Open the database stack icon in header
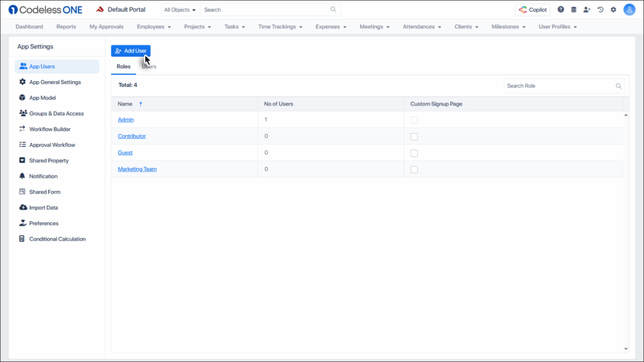Image resolution: width=644 pixels, height=362 pixels. click(x=574, y=9)
